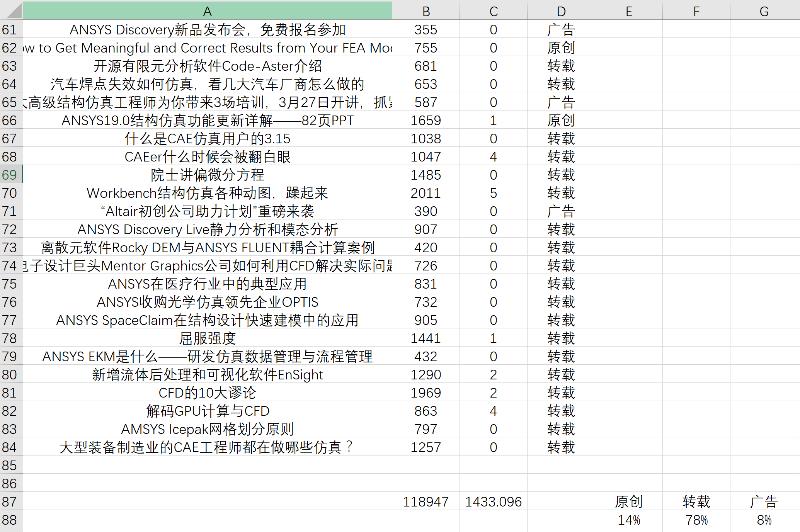Click the '原创' label in row 87
The height and width of the screenshot is (532, 800).
629,502
